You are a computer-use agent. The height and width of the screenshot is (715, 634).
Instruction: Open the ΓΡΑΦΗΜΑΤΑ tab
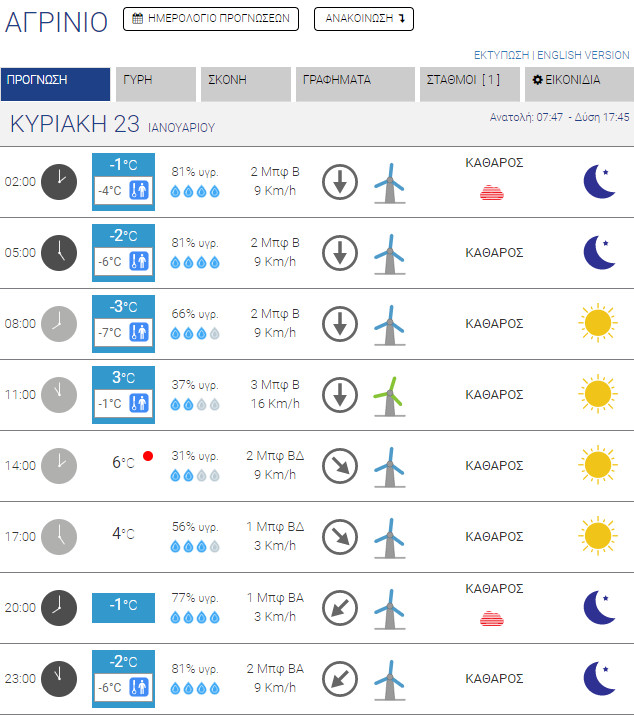[354, 85]
